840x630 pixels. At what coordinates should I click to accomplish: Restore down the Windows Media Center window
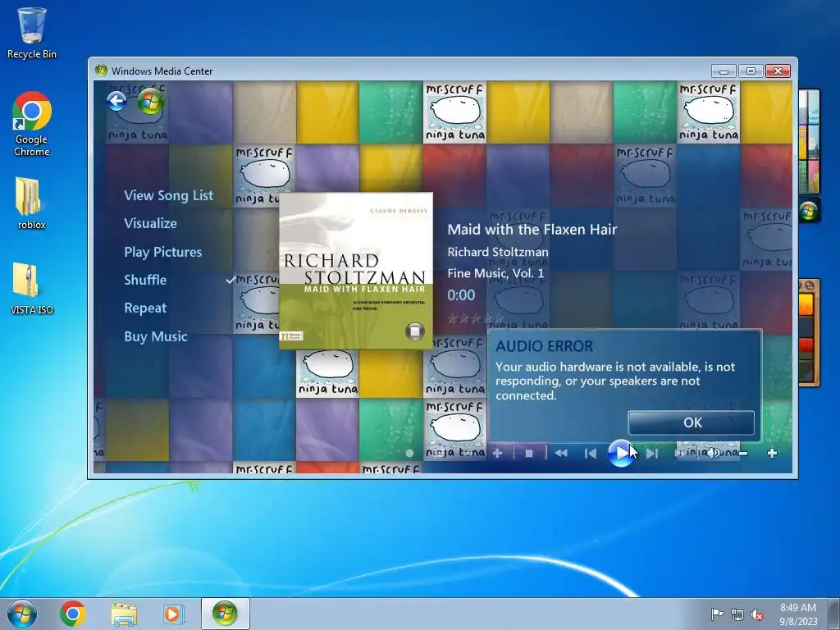pyautogui.click(x=751, y=71)
